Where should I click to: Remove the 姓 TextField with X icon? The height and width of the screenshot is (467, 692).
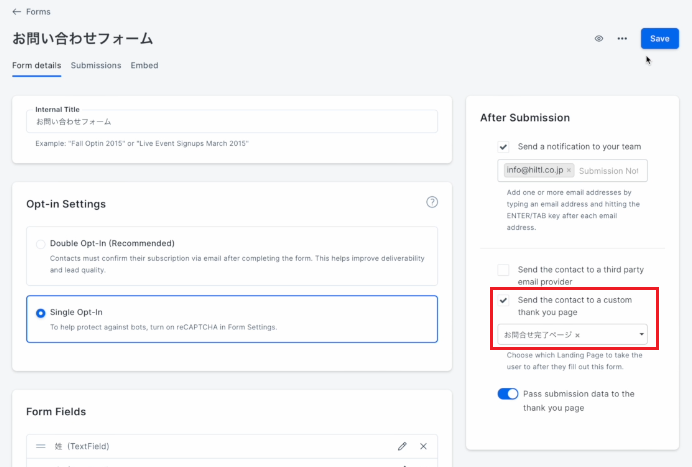click(x=423, y=446)
